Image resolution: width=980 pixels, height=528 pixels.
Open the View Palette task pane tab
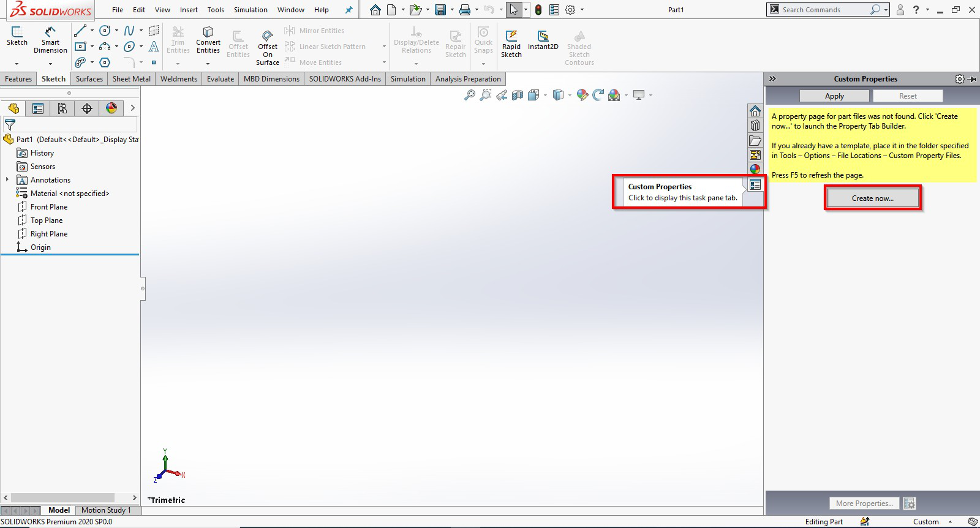pyautogui.click(x=755, y=155)
